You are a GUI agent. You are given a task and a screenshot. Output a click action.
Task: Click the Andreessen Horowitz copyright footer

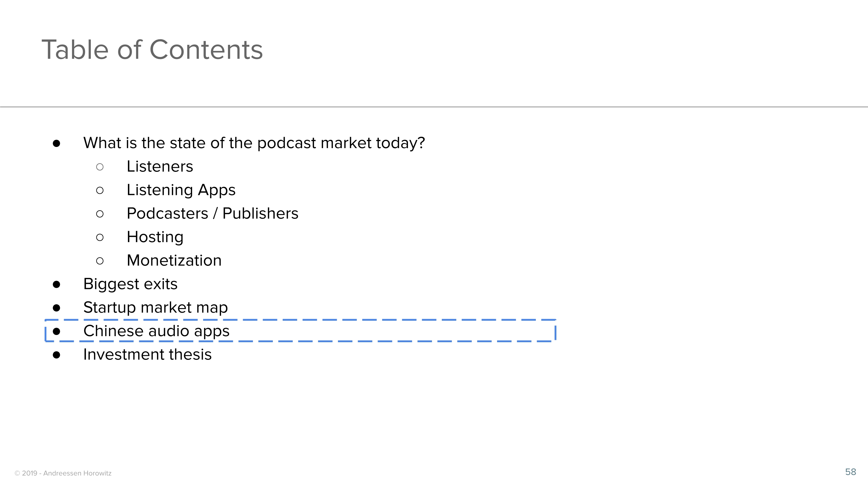coord(63,473)
